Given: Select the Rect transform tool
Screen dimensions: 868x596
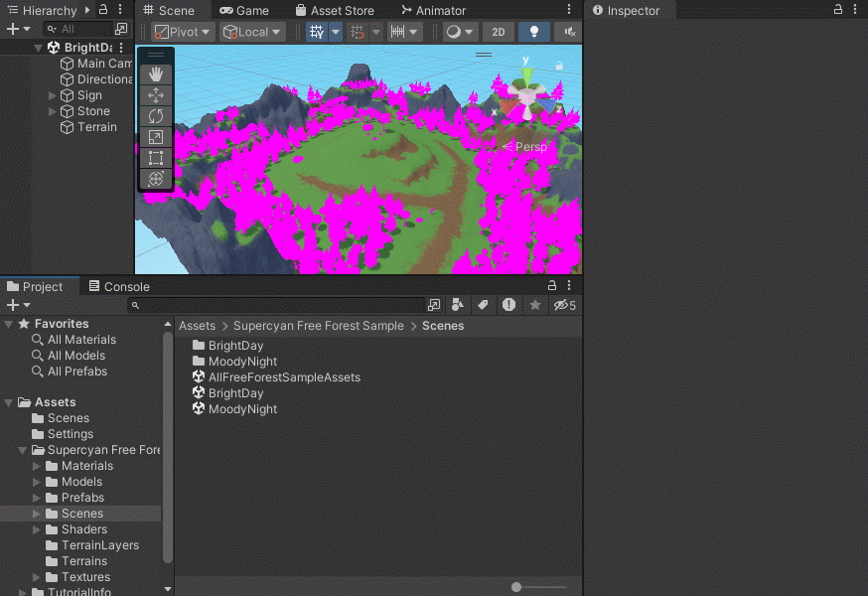Looking at the screenshot, I should [x=156, y=158].
